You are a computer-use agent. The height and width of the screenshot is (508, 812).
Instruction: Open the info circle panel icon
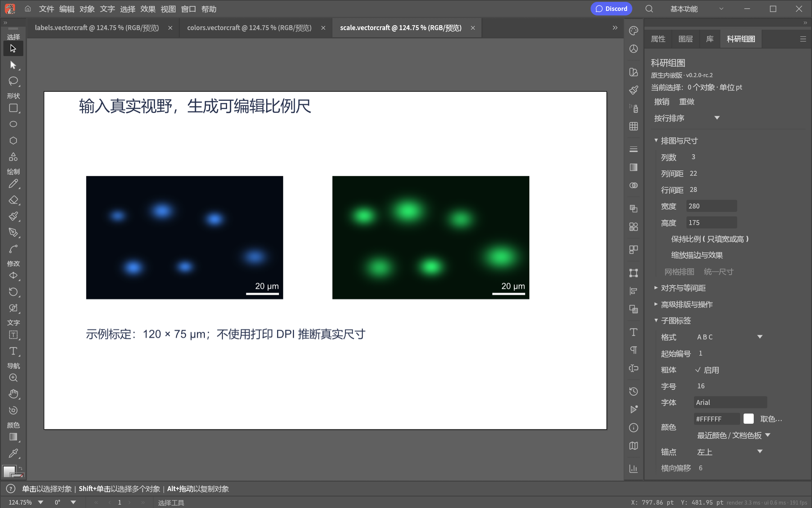point(634,428)
